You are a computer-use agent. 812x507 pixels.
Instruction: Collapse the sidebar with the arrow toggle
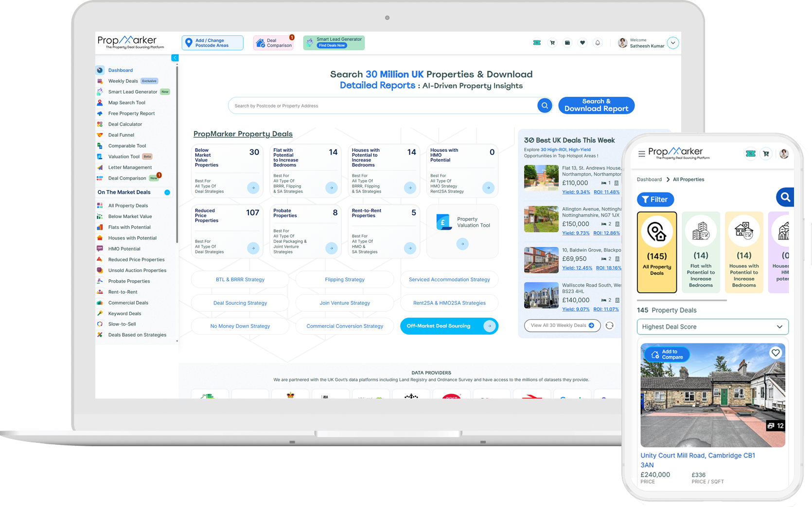pos(175,58)
